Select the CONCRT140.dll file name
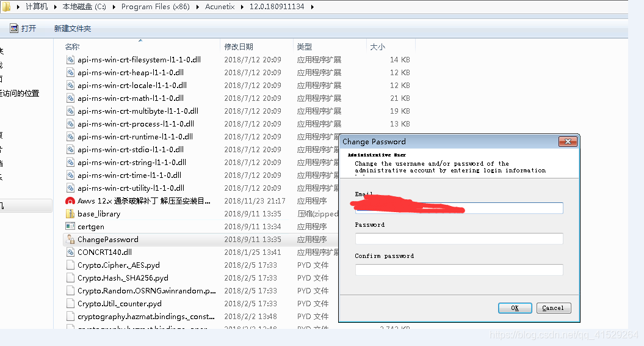The image size is (644, 346). 105,252
